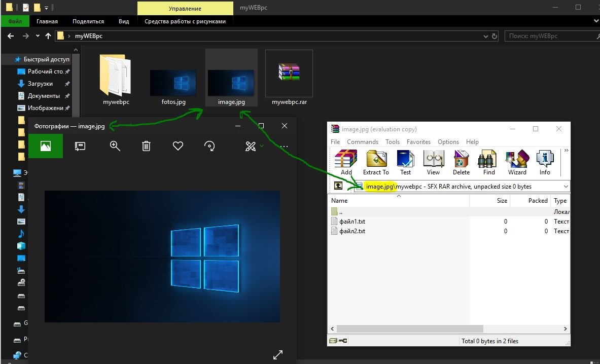Screen dimensions: 600x364
Task: Click the Explorer refresh button
Action: point(495,37)
